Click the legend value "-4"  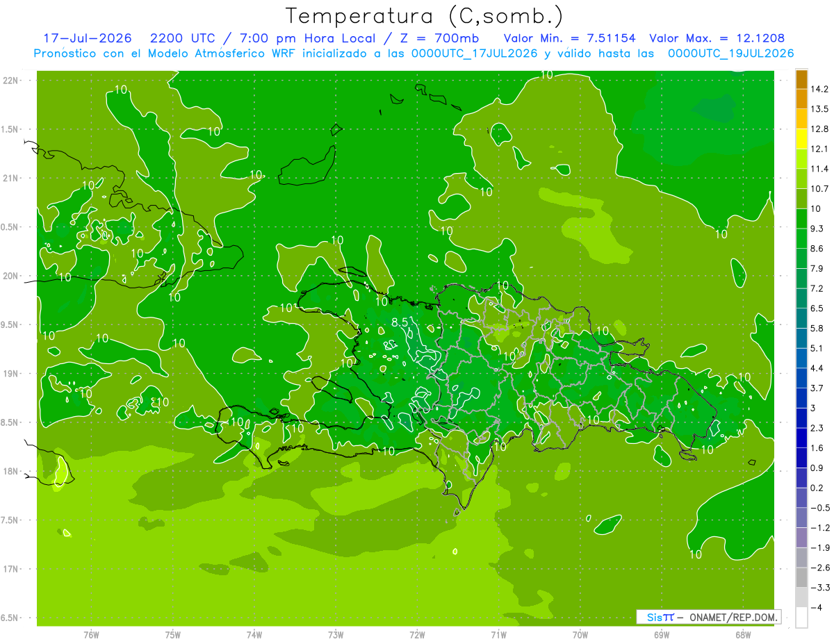click(815, 606)
